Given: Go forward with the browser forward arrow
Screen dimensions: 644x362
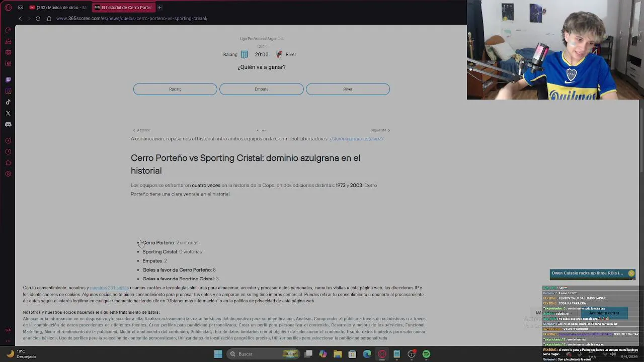Looking at the screenshot, I should click(29, 19).
